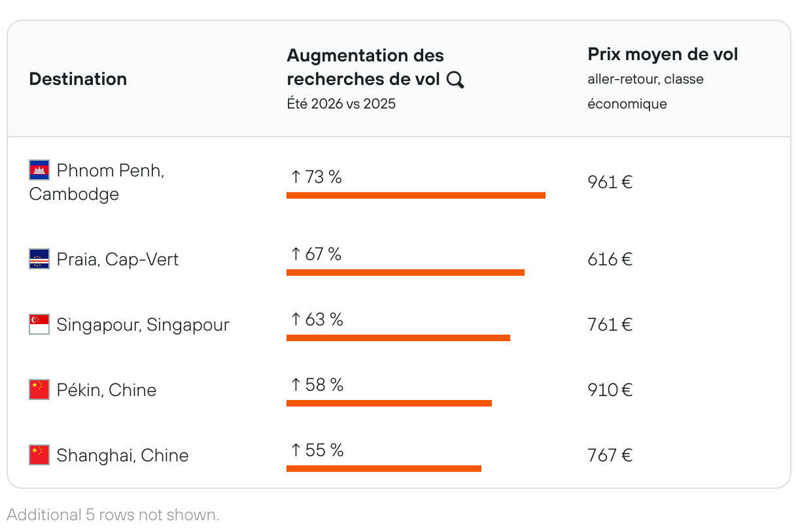Click the 616 € price for Praia

click(x=610, y=259)
